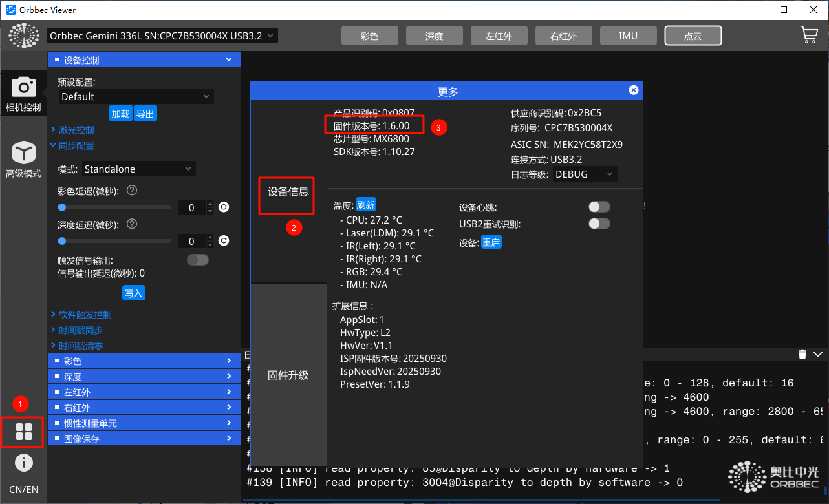The image size is (829, 504).
Task: Enable the 设备心跳 toggle
Action: pos(599,207)
